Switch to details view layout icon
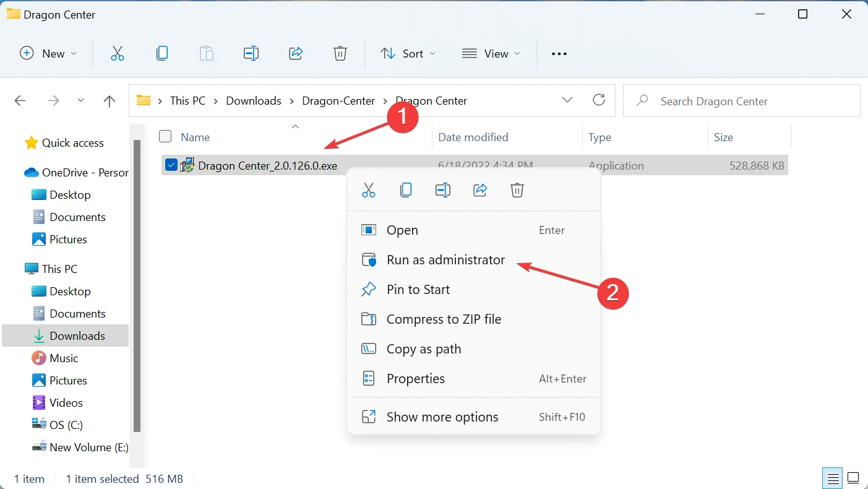 [x=833, y=478]
